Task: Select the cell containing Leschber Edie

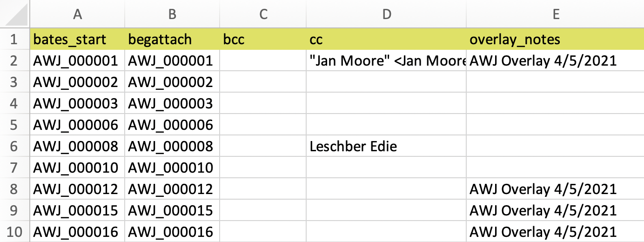Action: tap(386, 146)
